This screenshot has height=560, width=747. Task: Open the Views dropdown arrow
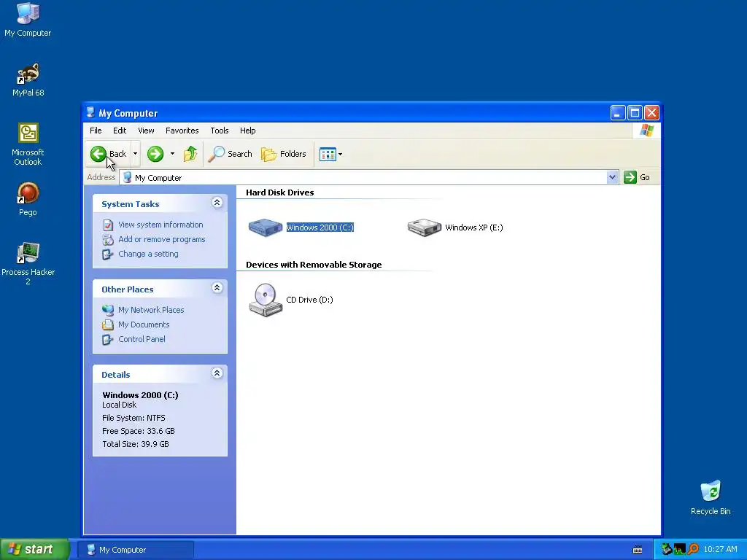(x=340, y=155)
